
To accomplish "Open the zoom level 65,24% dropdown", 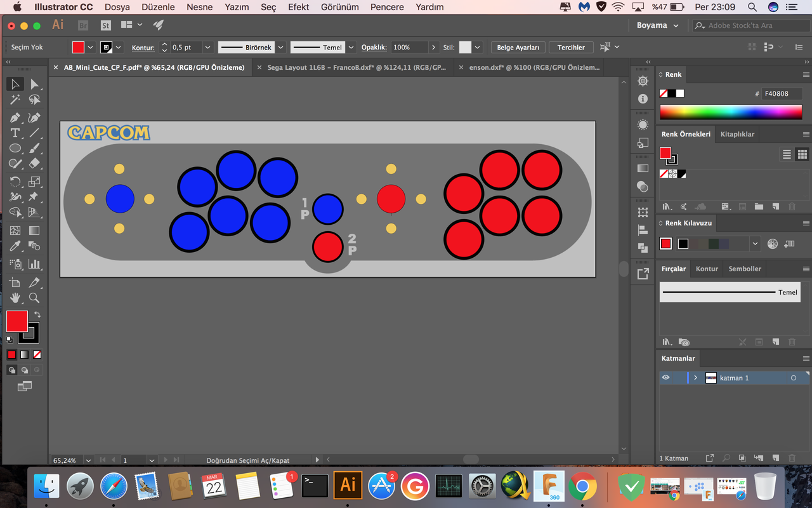I will (x=88, y=460).
